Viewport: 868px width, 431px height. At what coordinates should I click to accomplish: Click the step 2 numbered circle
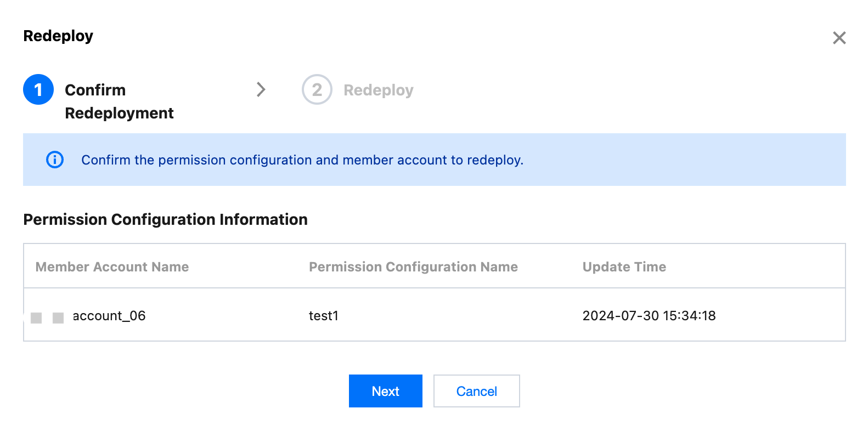tap(317, 89)
